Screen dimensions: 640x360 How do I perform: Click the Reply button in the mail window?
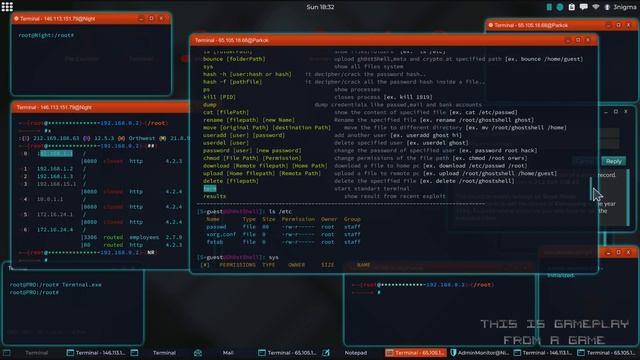pos(613,161)
